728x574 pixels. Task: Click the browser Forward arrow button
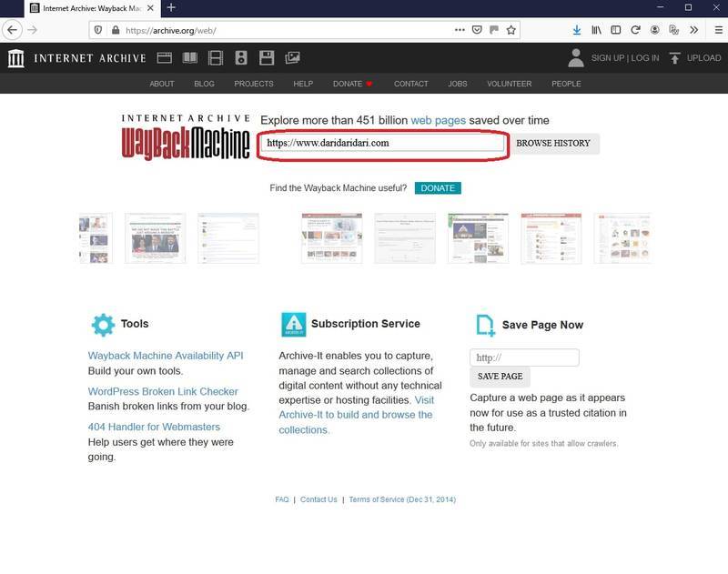click(x=32, y=30)
